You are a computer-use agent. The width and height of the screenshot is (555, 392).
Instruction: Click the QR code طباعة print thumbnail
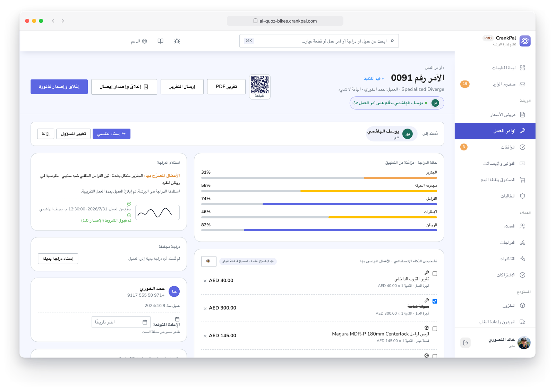pyautogui.click(x=260, y=87)
